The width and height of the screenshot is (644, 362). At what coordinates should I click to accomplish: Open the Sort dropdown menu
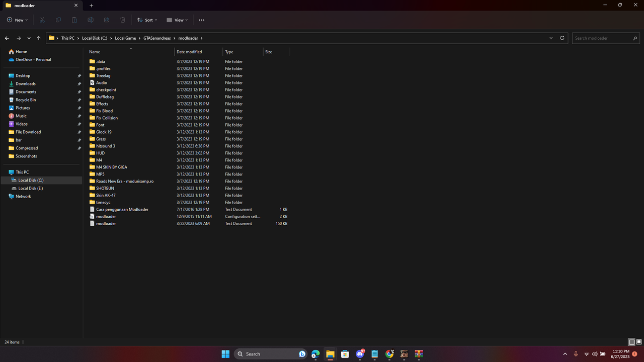pos(147,20)
